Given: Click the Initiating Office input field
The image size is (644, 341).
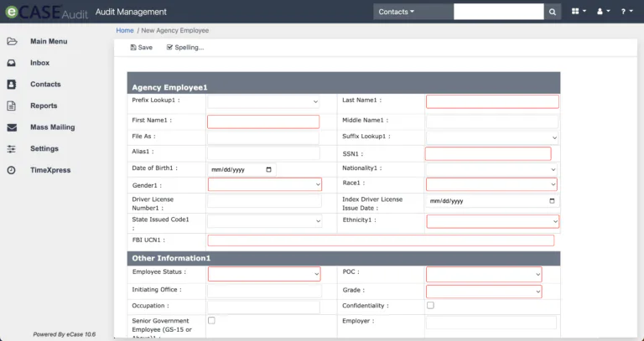Looking at the screenshot, I should pyautogui.click(x=264, y=291).
